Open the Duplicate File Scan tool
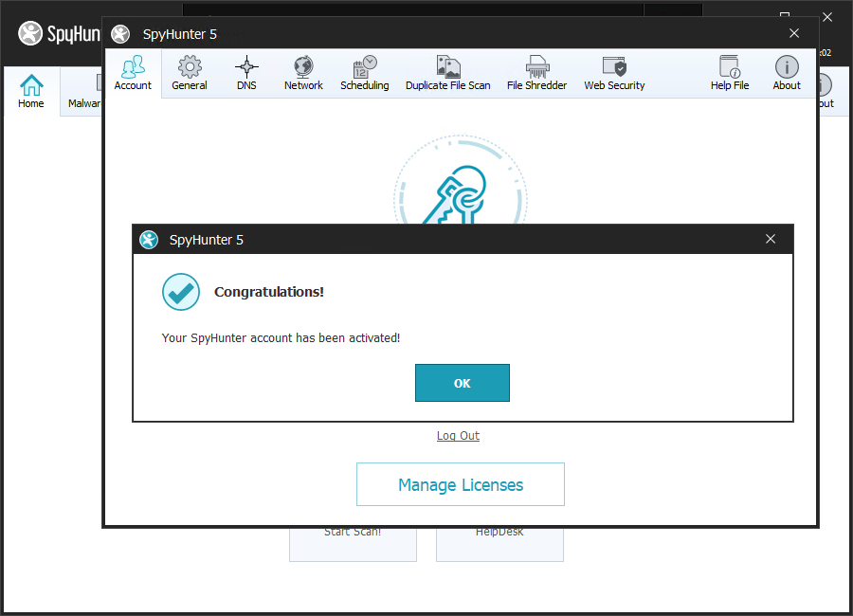853x616 pixels. [447, 73]
